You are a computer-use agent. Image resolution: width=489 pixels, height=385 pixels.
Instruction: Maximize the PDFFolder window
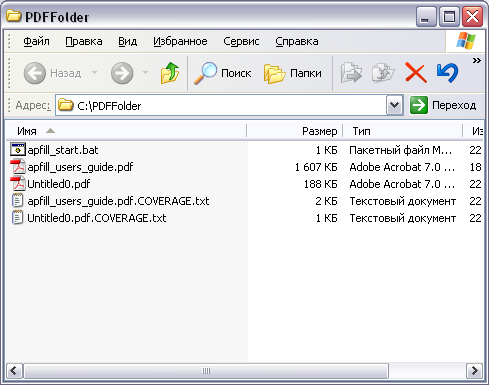click(449, 16)
